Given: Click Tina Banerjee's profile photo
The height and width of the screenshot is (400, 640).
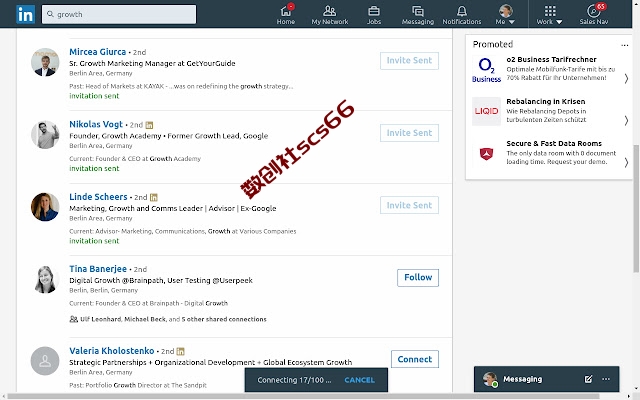Looking at the screenshot, I should (45, 279).
